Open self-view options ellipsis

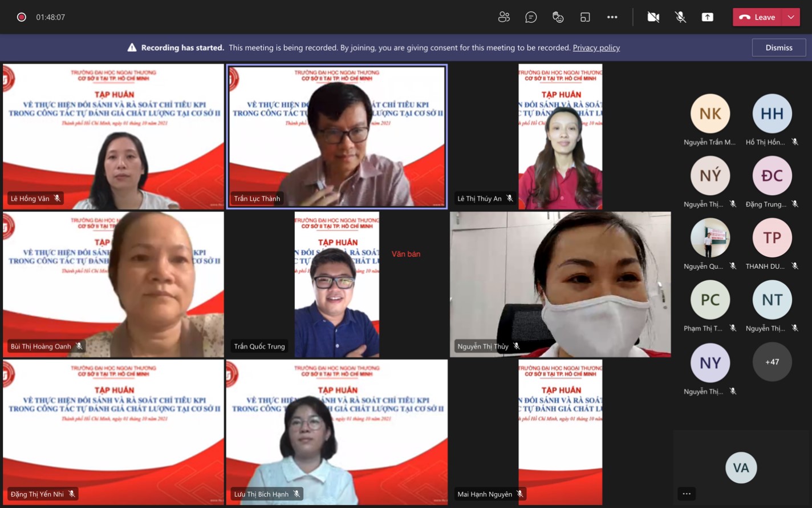[687, 494]
